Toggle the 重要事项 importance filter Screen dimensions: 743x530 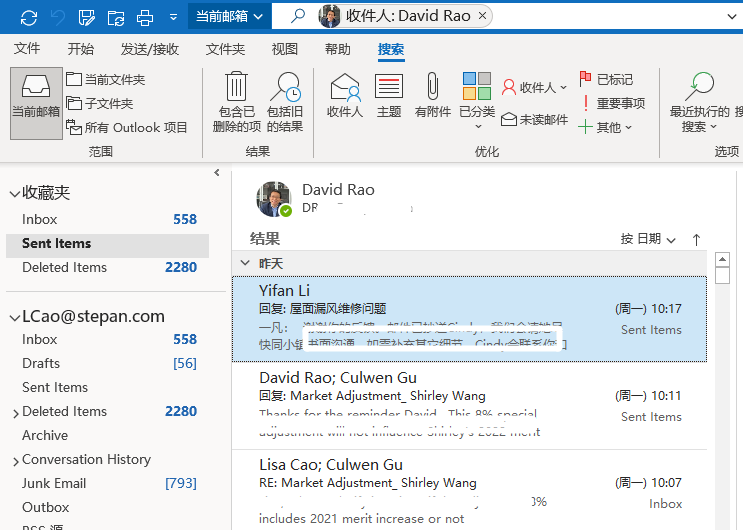click(x=612, y=104)
